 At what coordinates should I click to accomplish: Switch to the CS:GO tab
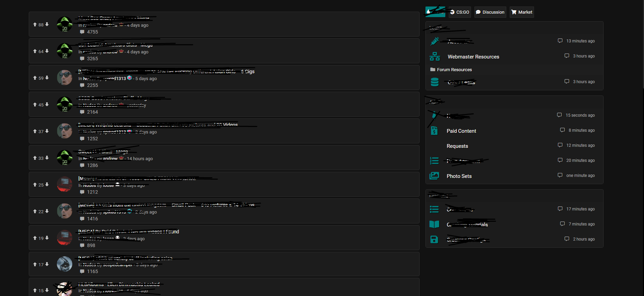click(460, 12)
